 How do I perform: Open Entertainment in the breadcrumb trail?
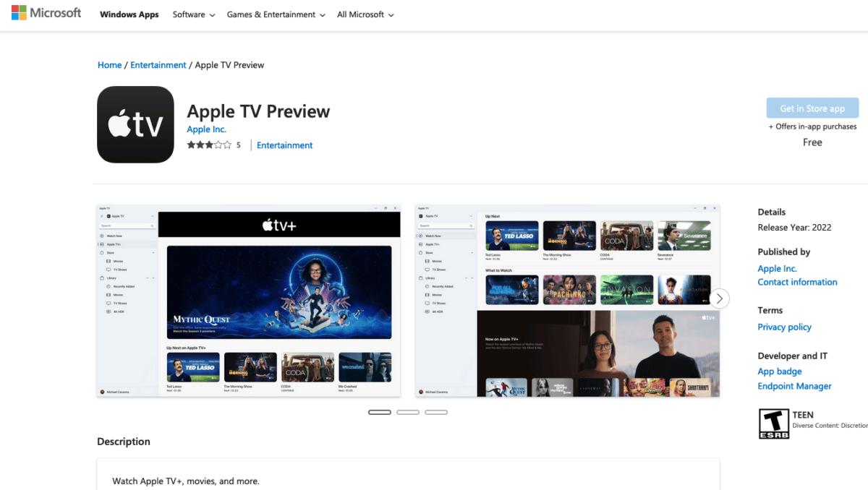pos(158,65)
